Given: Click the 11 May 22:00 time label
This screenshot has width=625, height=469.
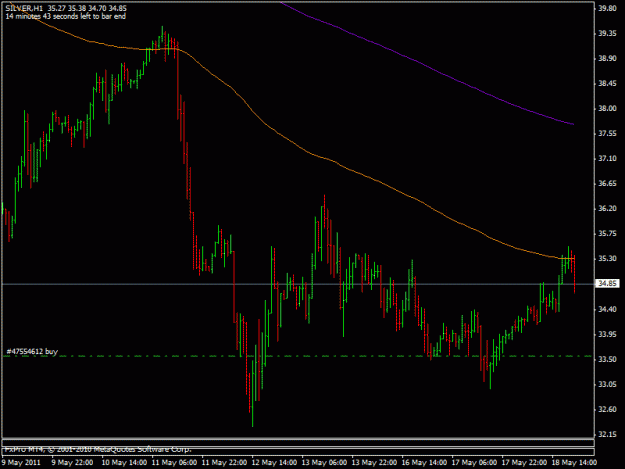Looking at the screenshot, I should [x=224, y=463].
